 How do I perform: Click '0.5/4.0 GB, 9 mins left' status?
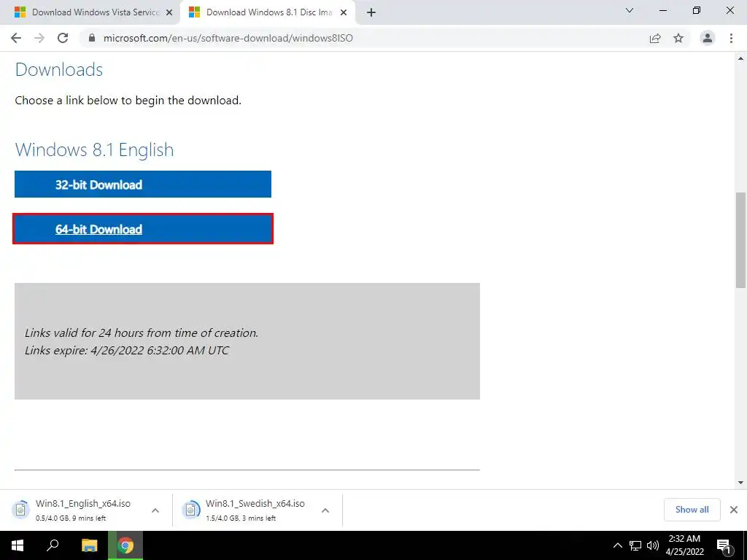(71, 518)
